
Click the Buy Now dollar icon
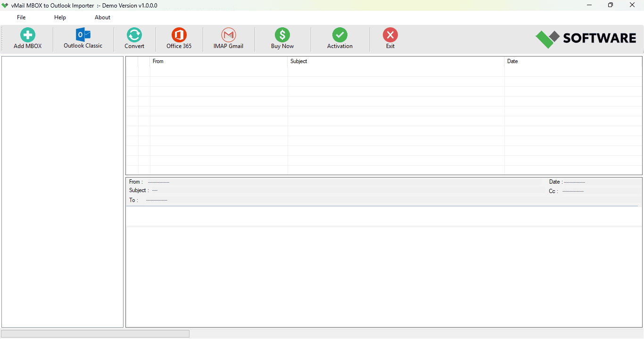[282, 35]
